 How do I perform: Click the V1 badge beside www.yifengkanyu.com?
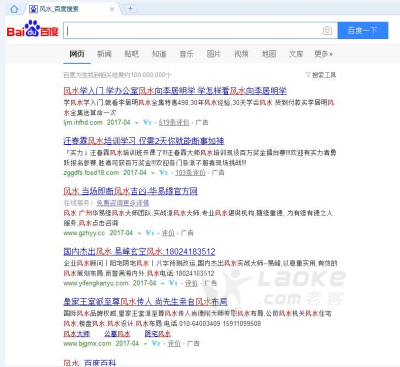tap(173, 283)
